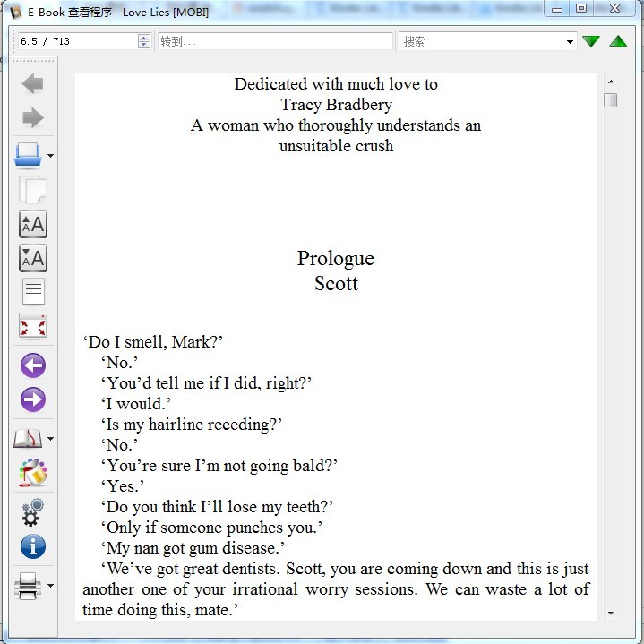Expand the bookmarks dropdown arrow

coord(51,439)
